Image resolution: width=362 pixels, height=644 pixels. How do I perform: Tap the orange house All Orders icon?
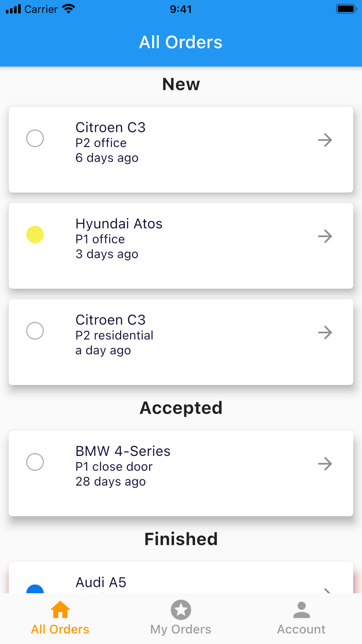pyautogui.click(x=60, y=609)
